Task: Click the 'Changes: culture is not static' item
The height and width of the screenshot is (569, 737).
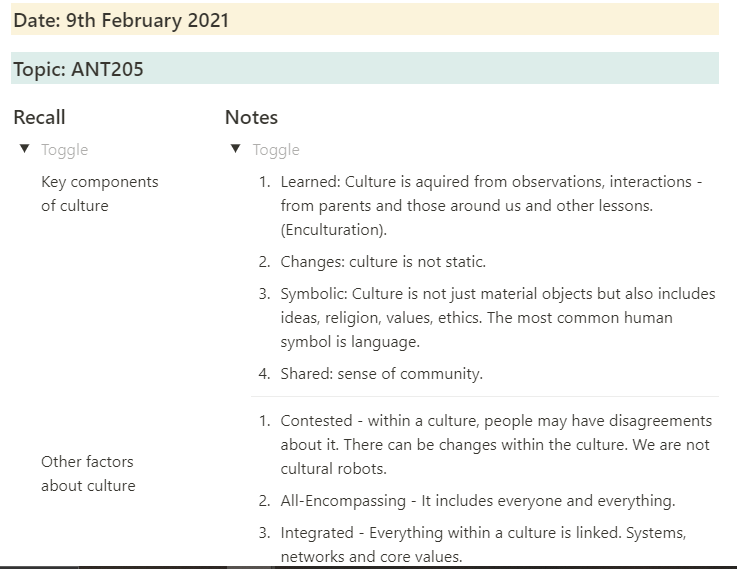Action: click(x=382, y=262)
